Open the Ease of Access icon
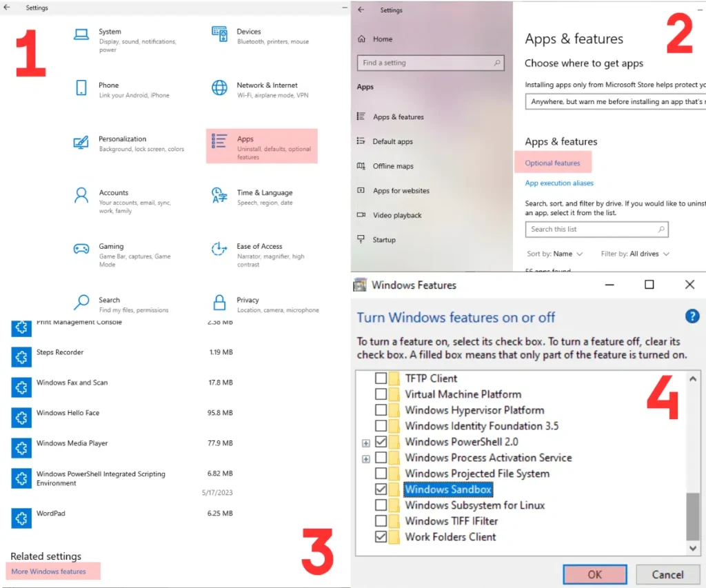Viewport: 706px width, 588px height. [219, 249]
